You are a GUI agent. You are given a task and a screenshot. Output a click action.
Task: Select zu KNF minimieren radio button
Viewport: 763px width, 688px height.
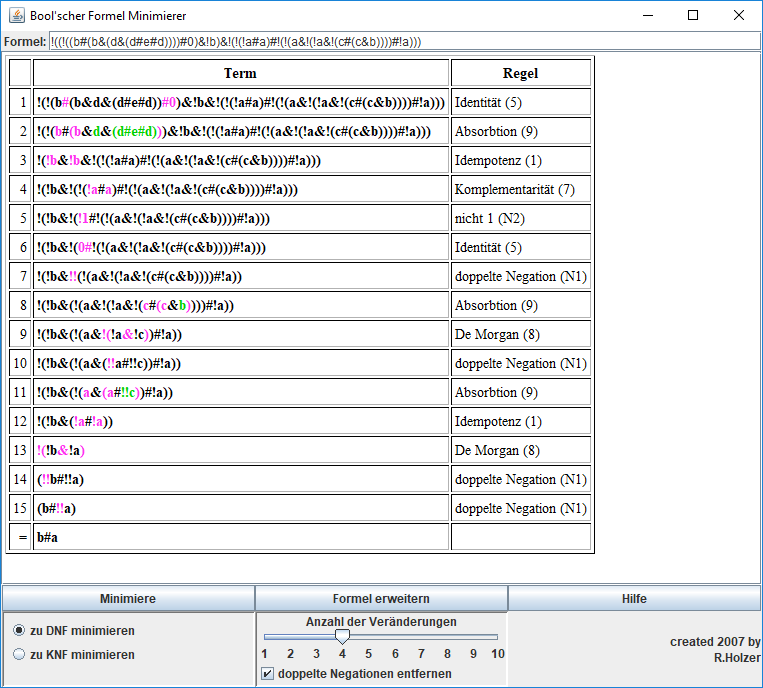click(19, 655)
